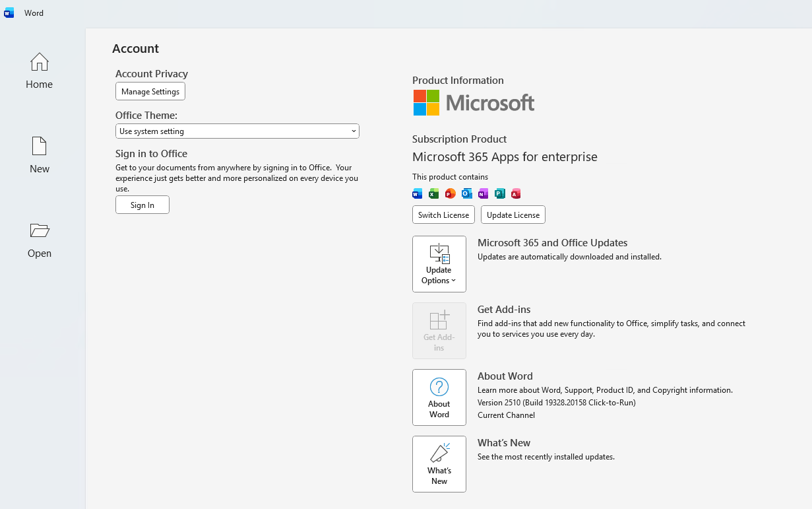
Task: Click the green Excel product icon
Action: 433,193
